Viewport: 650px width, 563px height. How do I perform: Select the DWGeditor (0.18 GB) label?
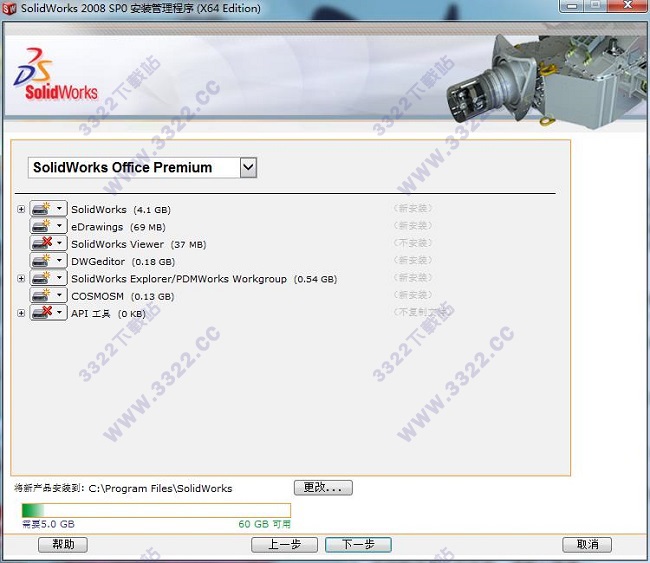point(123,262)
